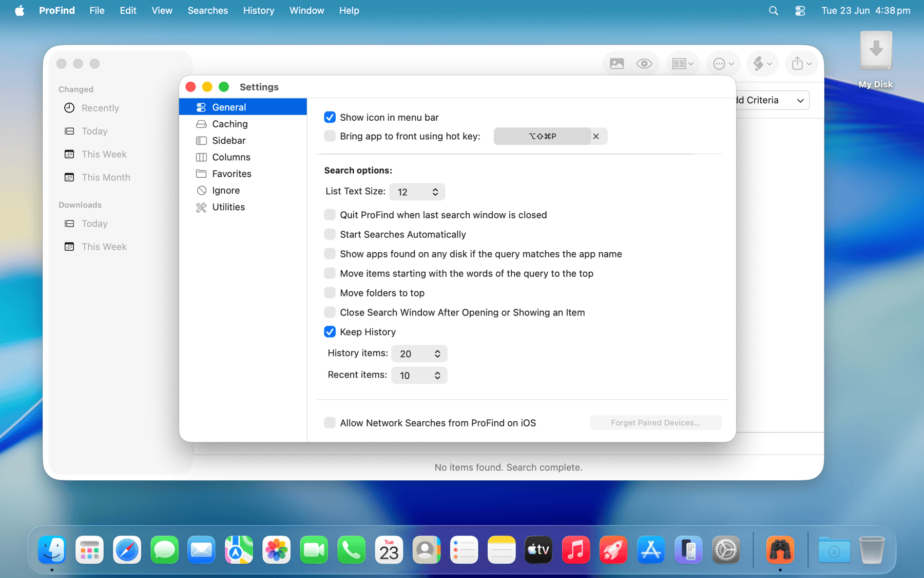The image size is (924, 578).
Task: Select the Ignore settings pane
Action: [x=243, y=190]
